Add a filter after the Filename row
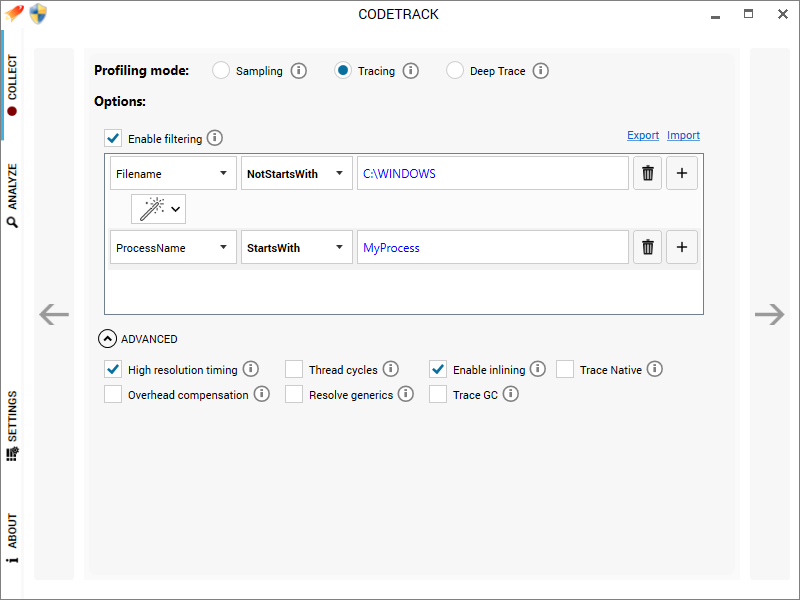Viewport: 800px width, 600px height. 682,173
